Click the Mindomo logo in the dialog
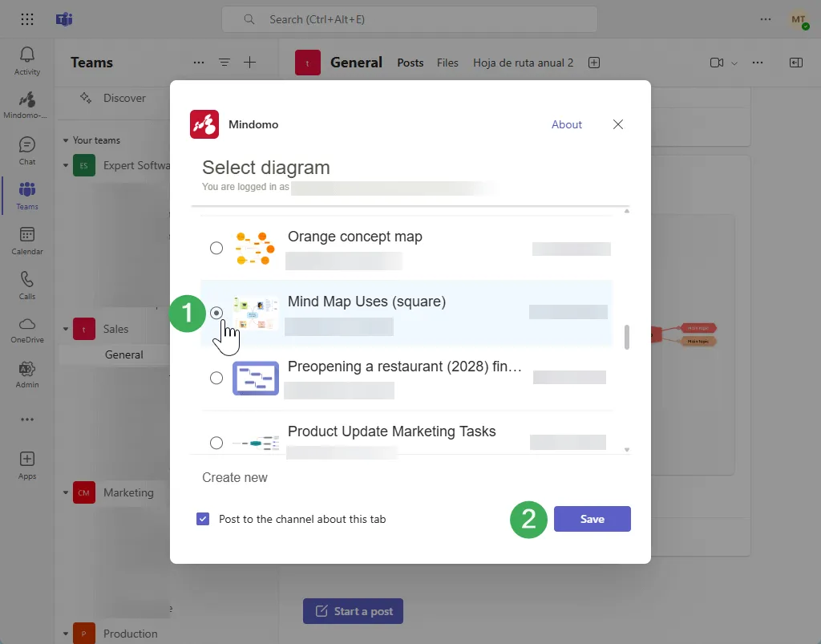Viewport: 821px width, 644px height. click(x=204, y=124)
